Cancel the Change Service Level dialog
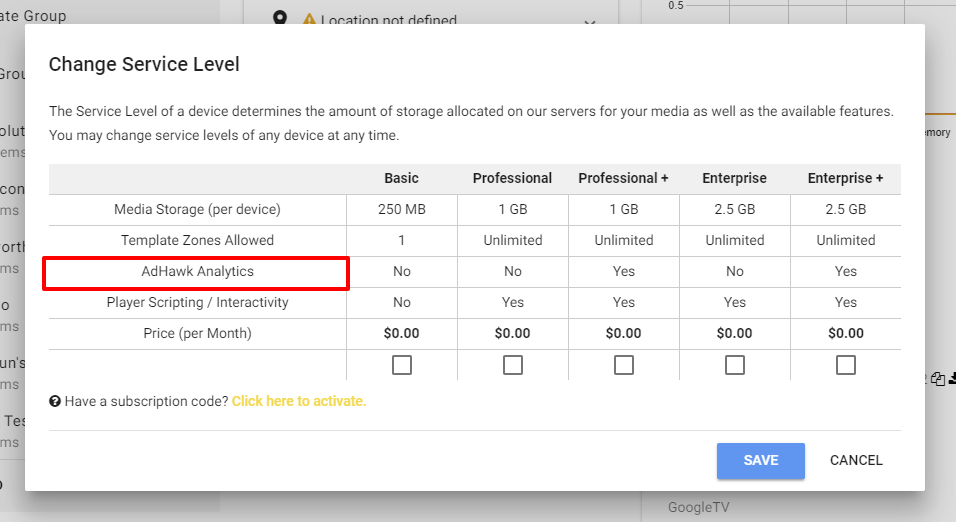956x522 pixels. 856,460
